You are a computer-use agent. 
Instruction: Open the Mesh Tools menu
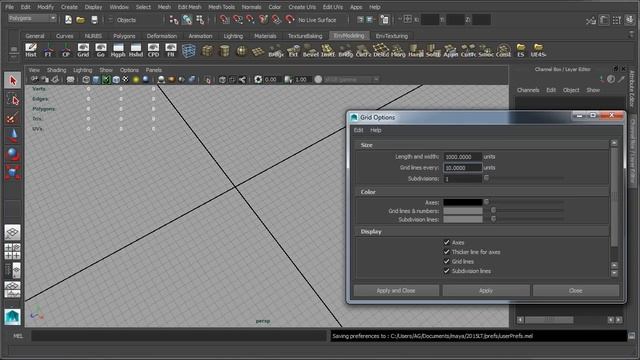(222, 7)
